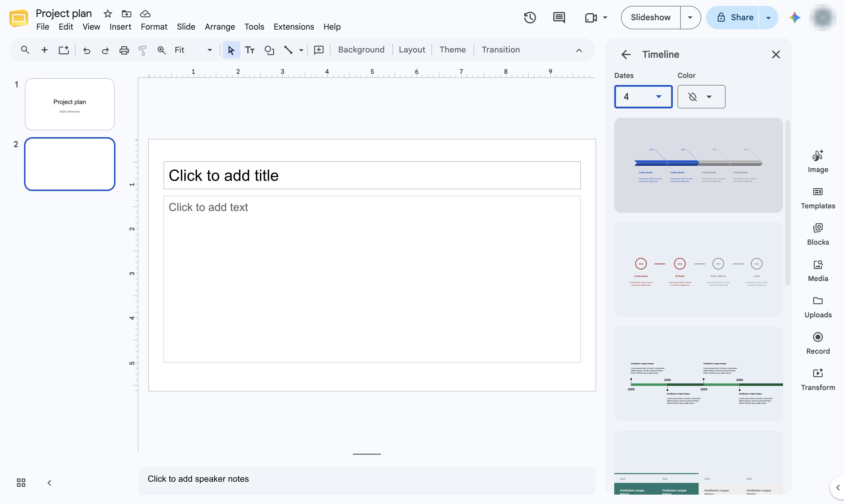Image resolution: width=844 pixels, height=504 pixels.
Task: Open the Media sidebar tool
Action: point(818,271)
